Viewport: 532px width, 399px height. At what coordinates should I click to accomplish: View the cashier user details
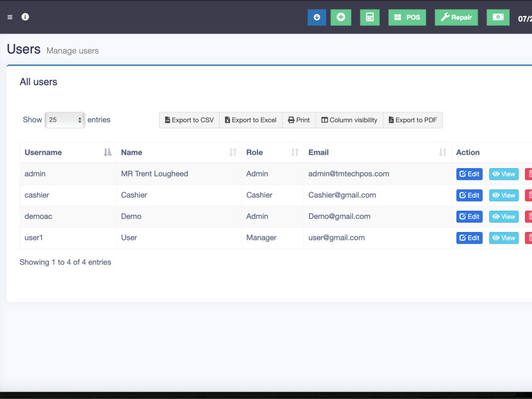click(x=503, y=195)
